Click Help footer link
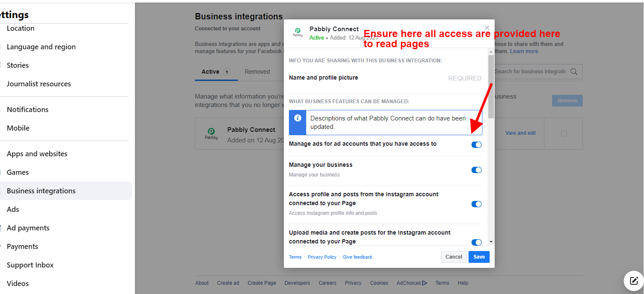Image resolution: width=644 pixels, height=294 pixels. point(463,283)
